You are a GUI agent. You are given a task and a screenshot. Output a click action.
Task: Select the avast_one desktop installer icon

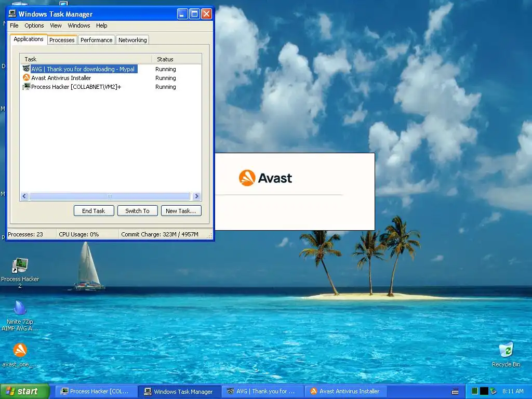(20, 355)
